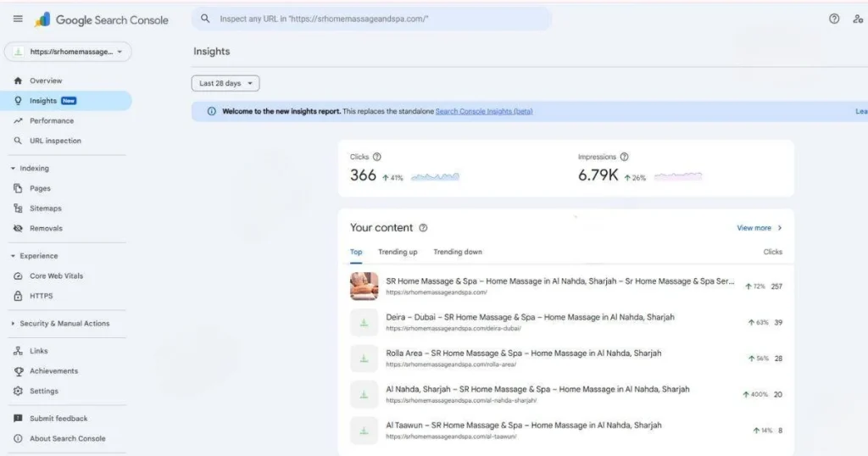Expand Security & Manual Actions section

(x=13, y=323)
